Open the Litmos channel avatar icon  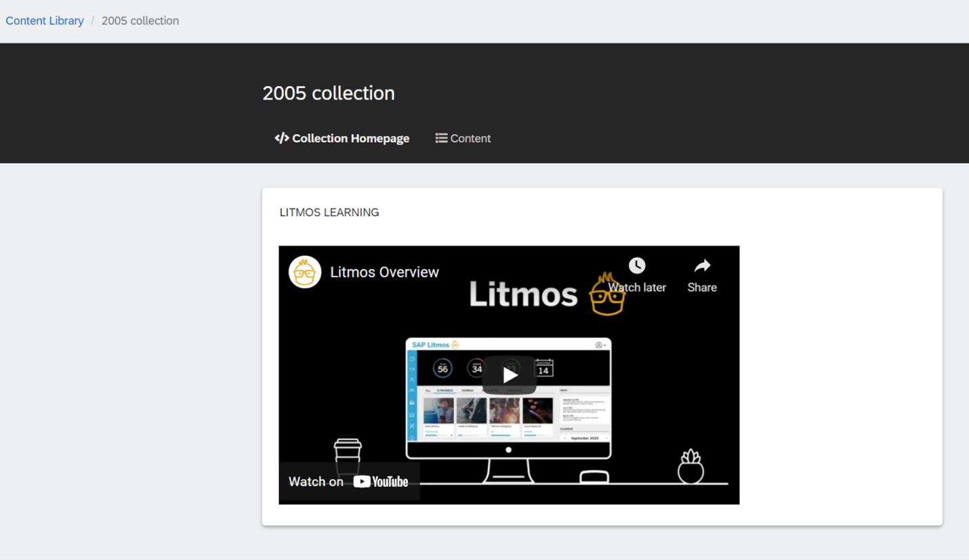click(305, 272)
